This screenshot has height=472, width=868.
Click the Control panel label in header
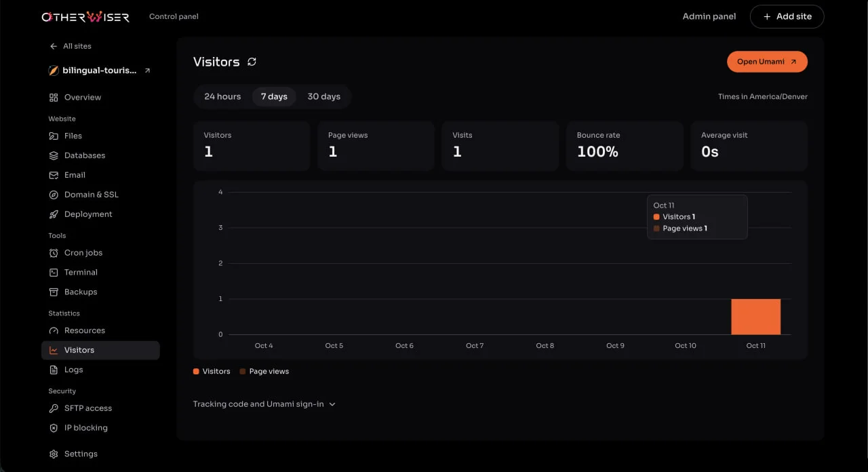tap(174, 17)
